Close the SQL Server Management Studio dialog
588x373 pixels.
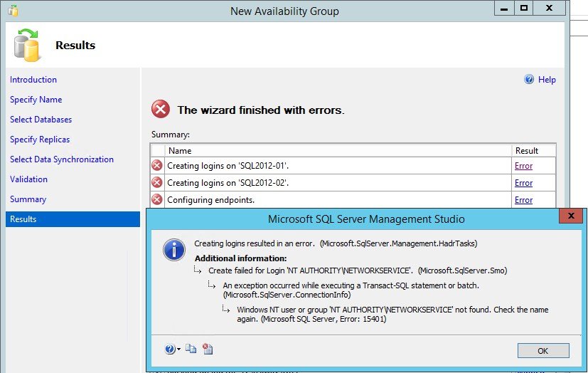click(570, 216)
